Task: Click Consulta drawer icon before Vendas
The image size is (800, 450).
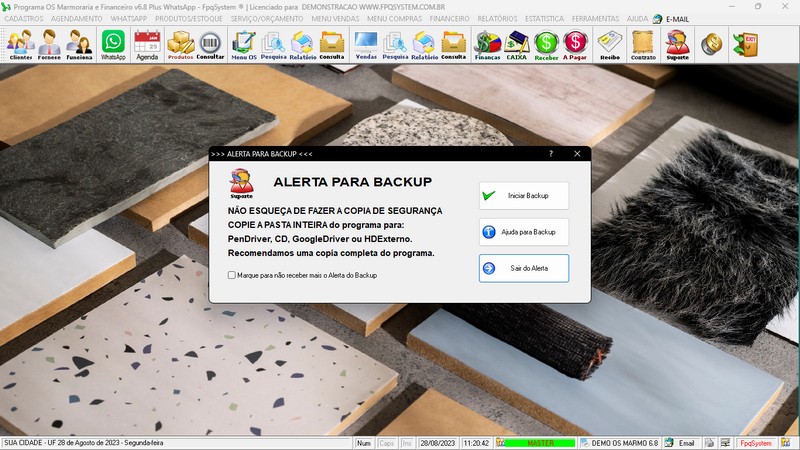Action: (332, 44)
